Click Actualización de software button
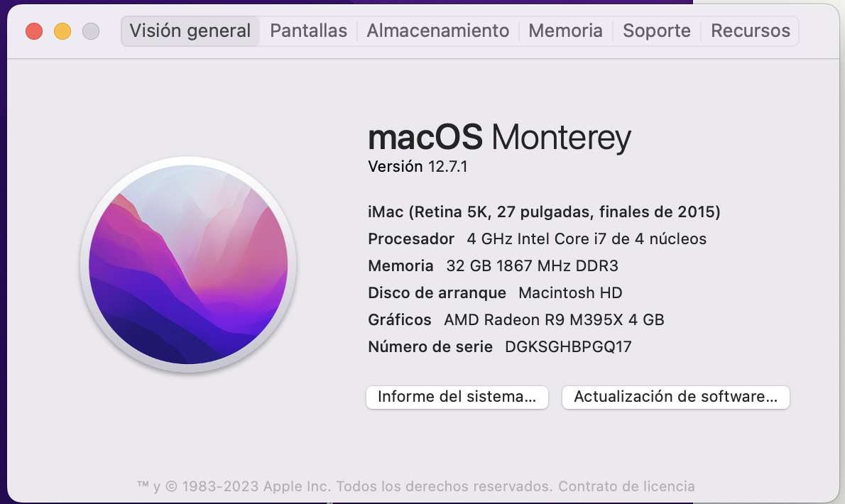 pos(676,397)
